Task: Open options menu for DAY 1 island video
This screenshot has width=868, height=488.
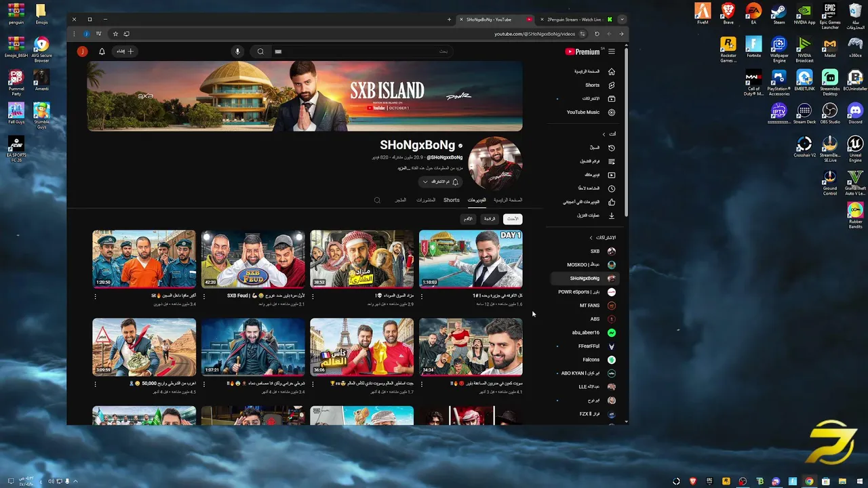Action: pos(422,296)
